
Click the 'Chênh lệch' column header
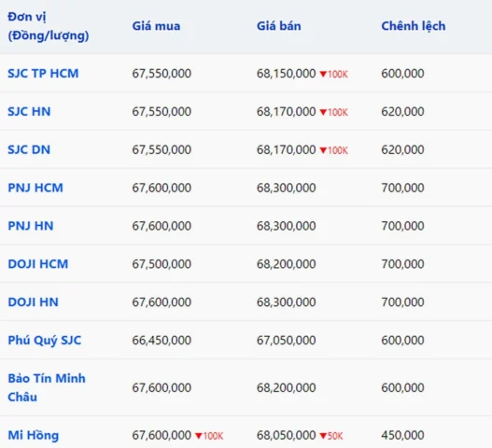[414, 26]
